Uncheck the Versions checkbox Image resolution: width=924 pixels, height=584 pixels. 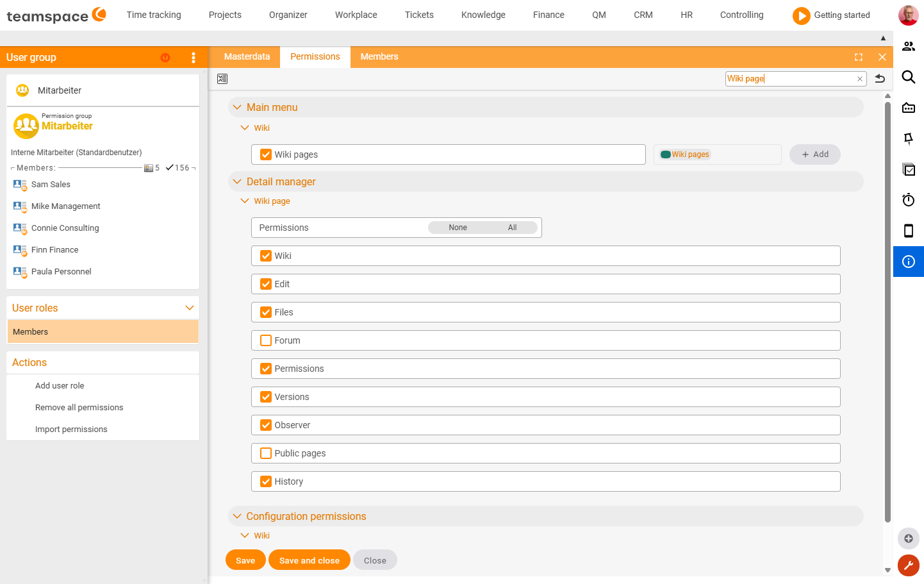(x=266, y=397)
